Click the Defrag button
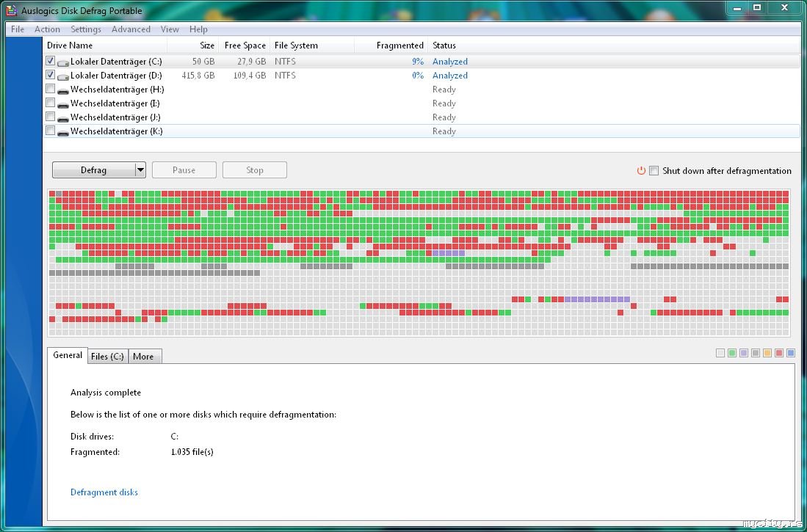 tap(94, 170)
